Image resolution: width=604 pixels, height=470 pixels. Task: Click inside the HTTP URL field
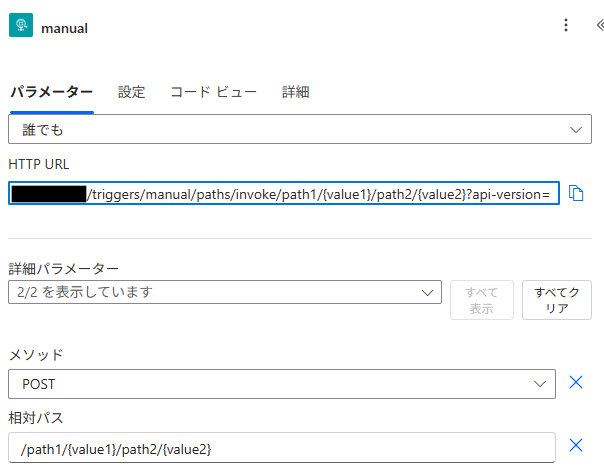click(x=320, y=194)
